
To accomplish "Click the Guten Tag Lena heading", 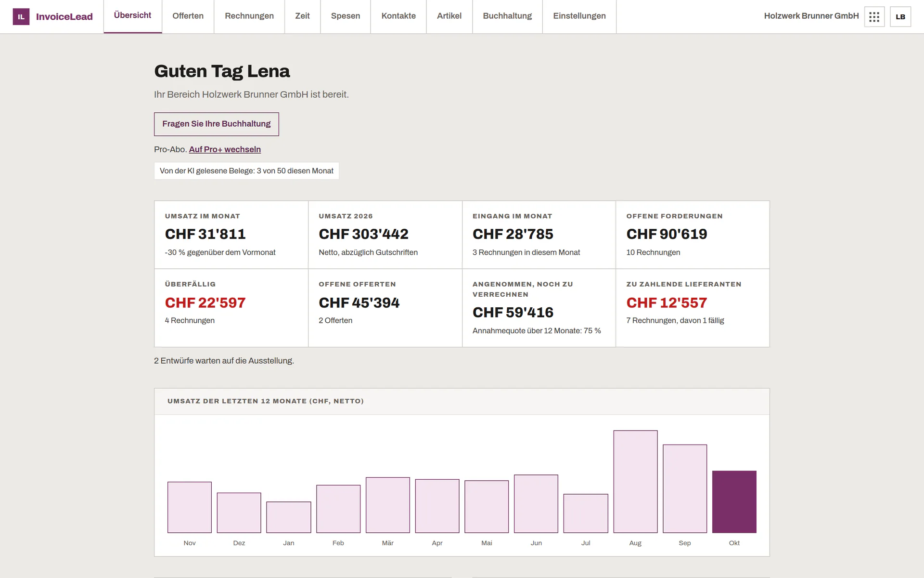I will point(222,71).
